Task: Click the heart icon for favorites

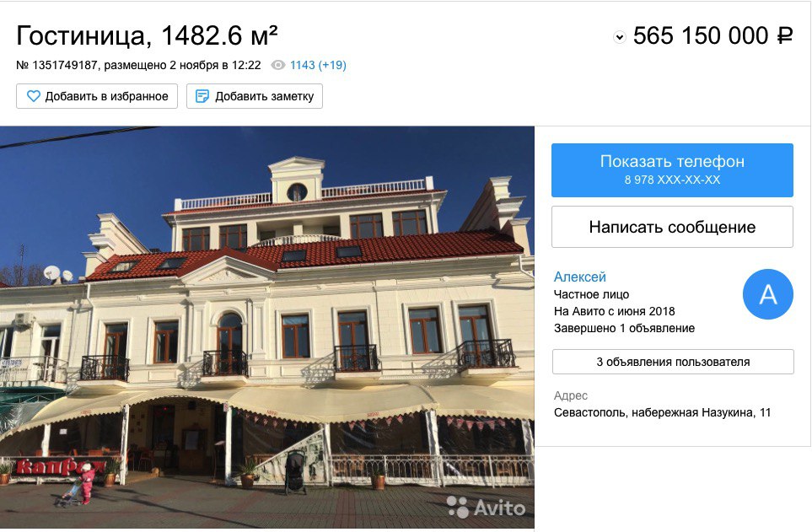Action: tap(33, 96)
